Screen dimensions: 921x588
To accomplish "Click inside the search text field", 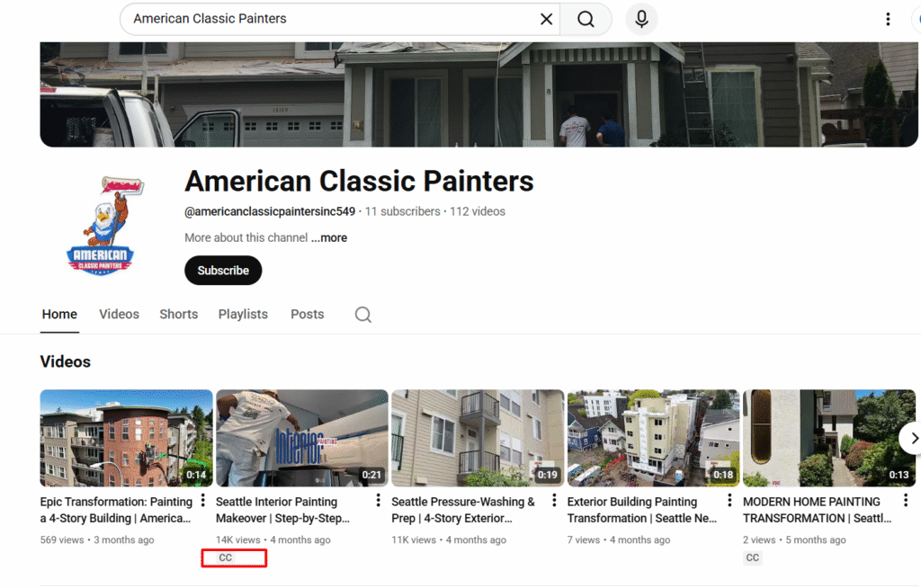I will (324, 19).
